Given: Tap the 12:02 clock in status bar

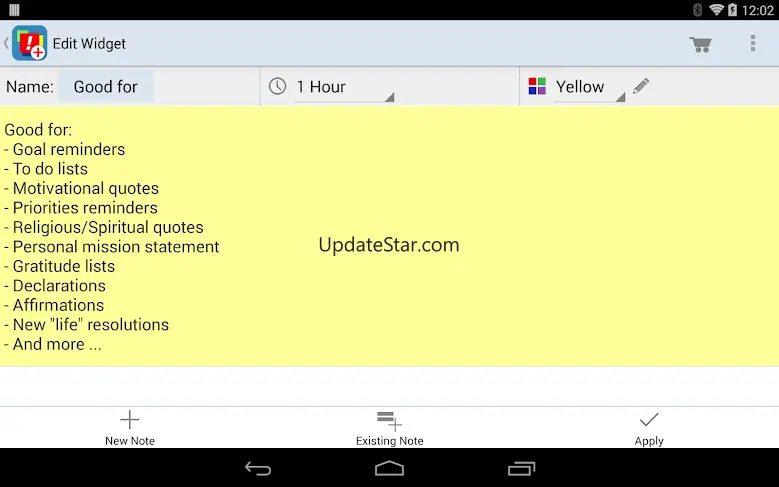Looking at the screenshot, I should 757,10.
